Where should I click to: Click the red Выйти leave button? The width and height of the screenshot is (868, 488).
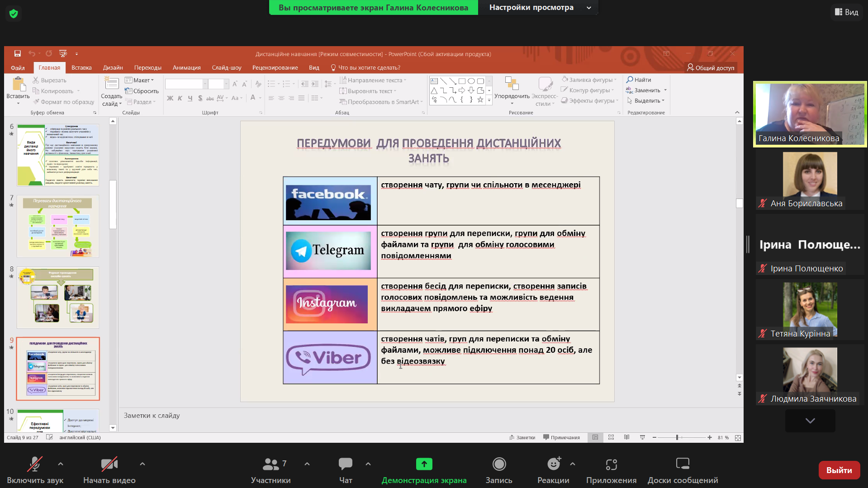point(839,470)
